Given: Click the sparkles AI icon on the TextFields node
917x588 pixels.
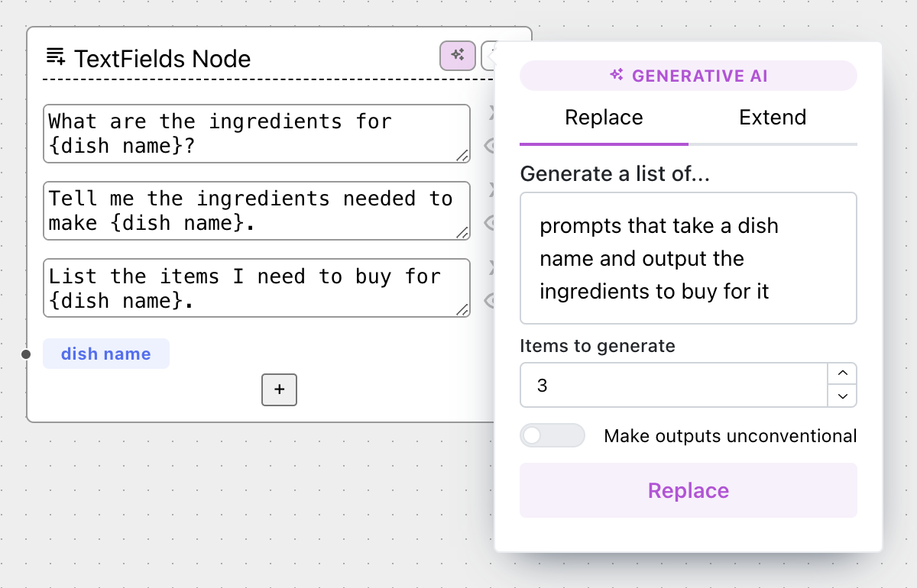Looking at the screenshot, I should 456,57.
